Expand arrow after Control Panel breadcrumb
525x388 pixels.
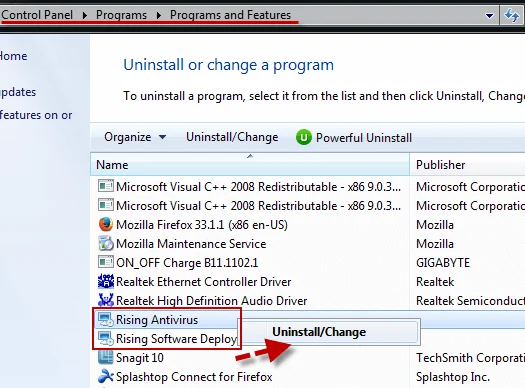tap(84, 15)
